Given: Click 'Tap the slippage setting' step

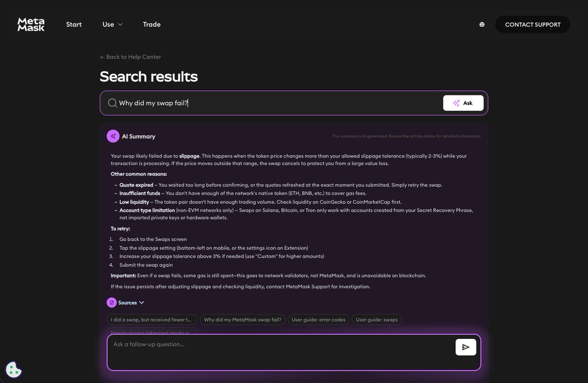Looking at the screenshot, I should (x=214, y=248).
